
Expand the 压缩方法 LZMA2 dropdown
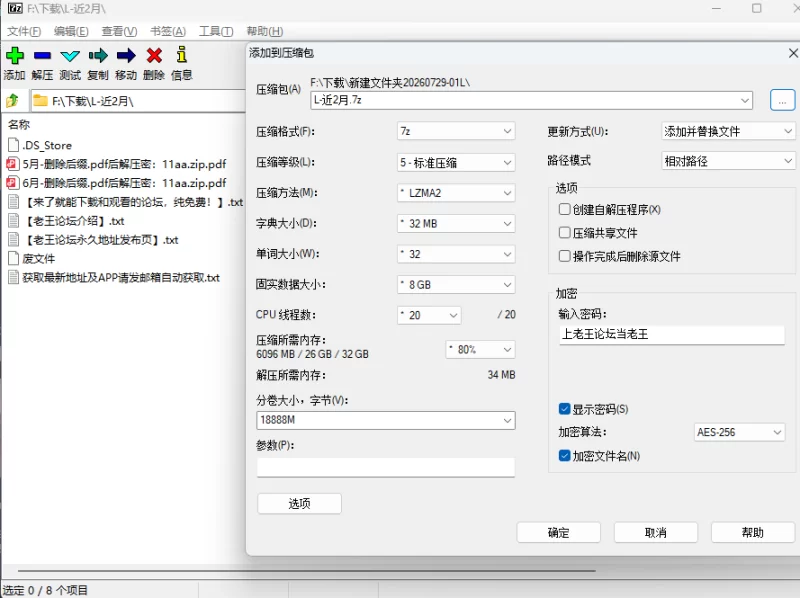(456, 193)
